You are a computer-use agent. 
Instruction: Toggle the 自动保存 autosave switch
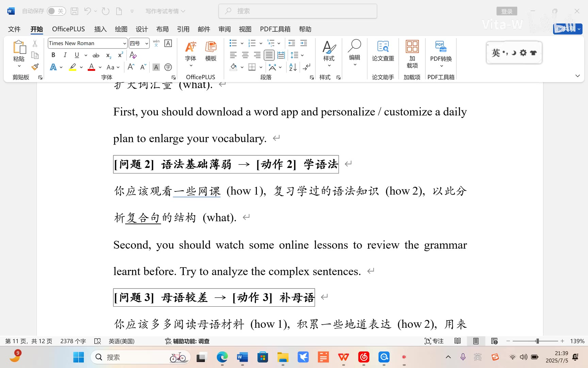click(56, 11)
